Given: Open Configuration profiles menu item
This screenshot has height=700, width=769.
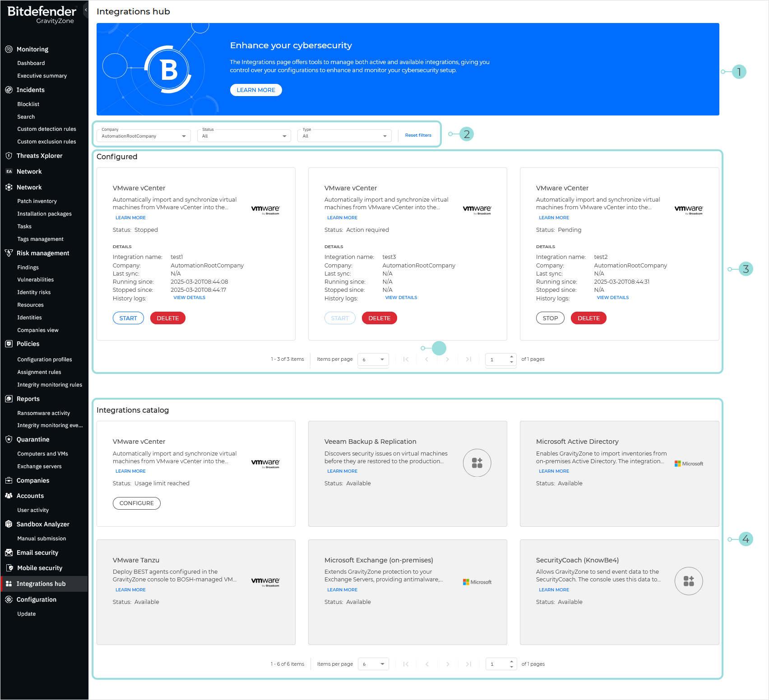Looking at the screenshot, I should click(45, 359).
